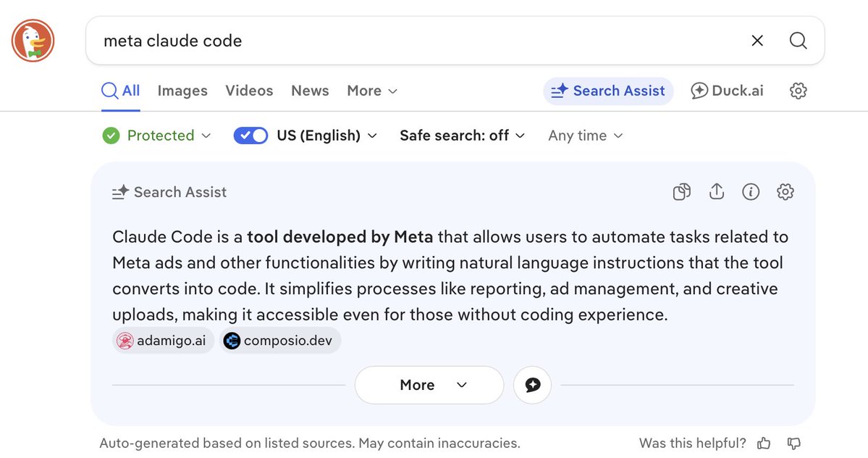Switch to the Images tab

(182, 91)
